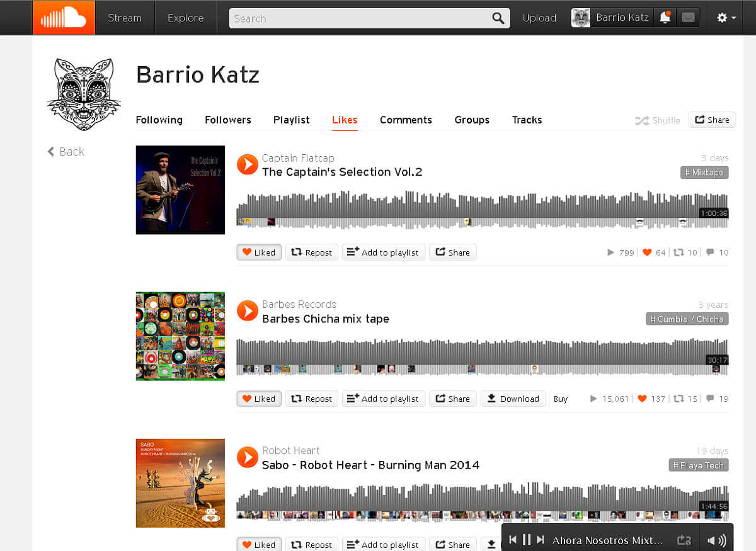The height and width of the screenshot is (551, 756).
Task: Play the Barbes Chicha mix tape
Action: (248, 310)
